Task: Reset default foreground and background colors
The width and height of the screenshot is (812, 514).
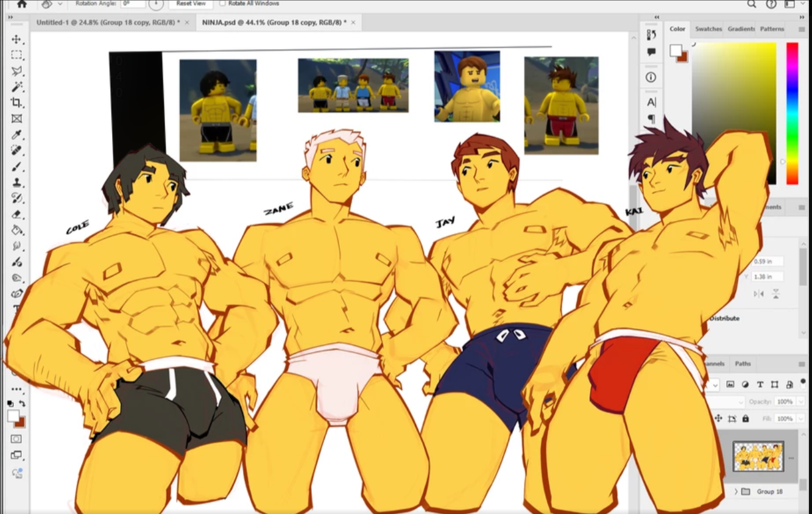Action: click(x=10, y=404)
